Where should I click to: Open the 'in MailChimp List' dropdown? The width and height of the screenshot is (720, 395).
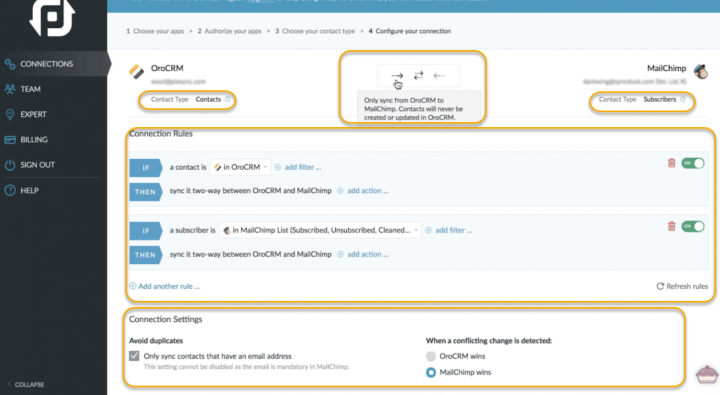[x=320, y=231]
